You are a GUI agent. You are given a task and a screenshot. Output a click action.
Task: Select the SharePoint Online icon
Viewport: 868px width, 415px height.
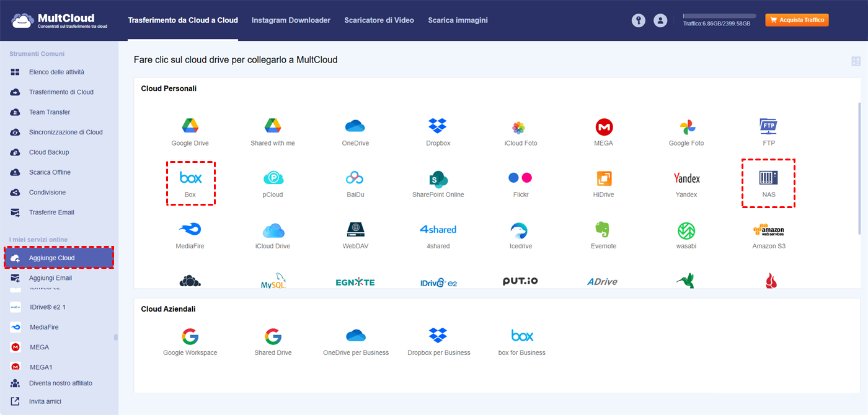click(438, 178)
